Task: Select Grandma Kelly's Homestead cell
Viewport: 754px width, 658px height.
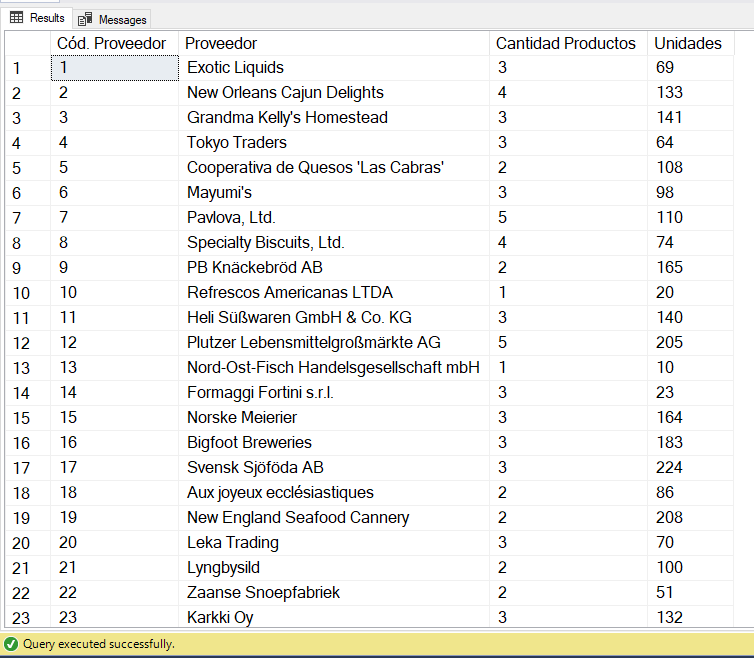Action: (x=334, y=118)
